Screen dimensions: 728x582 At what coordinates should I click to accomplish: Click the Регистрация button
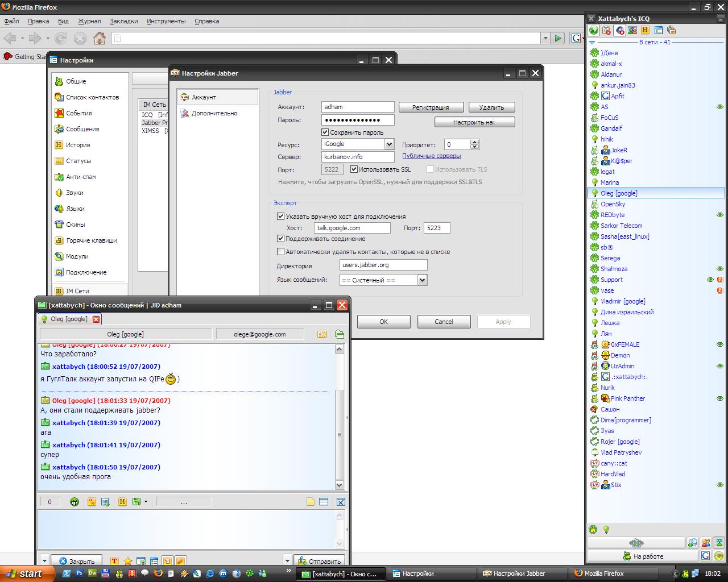tap(431, 107)
